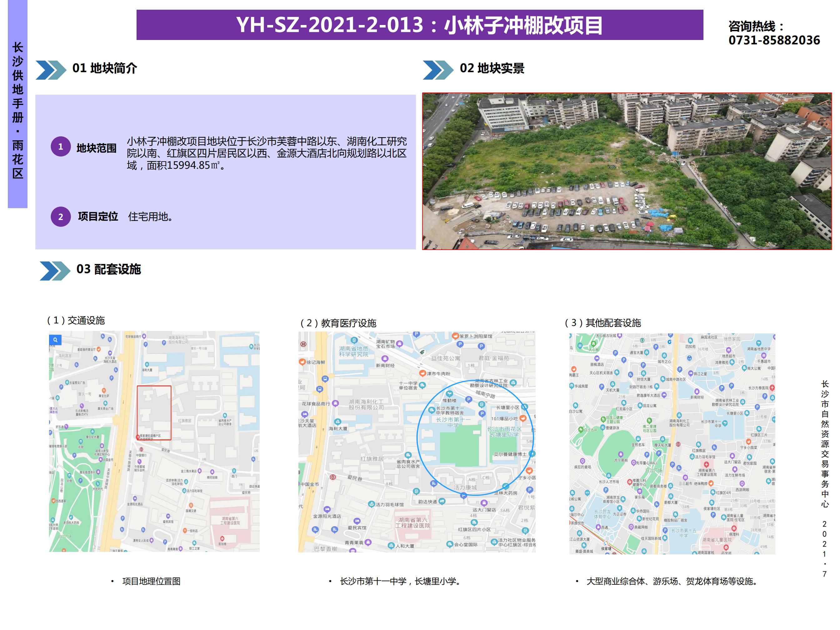The height and width of the screenshot is (630, 840).
Task: Click the (1) 交通设施 heading
Action: [x=76, y=321]
